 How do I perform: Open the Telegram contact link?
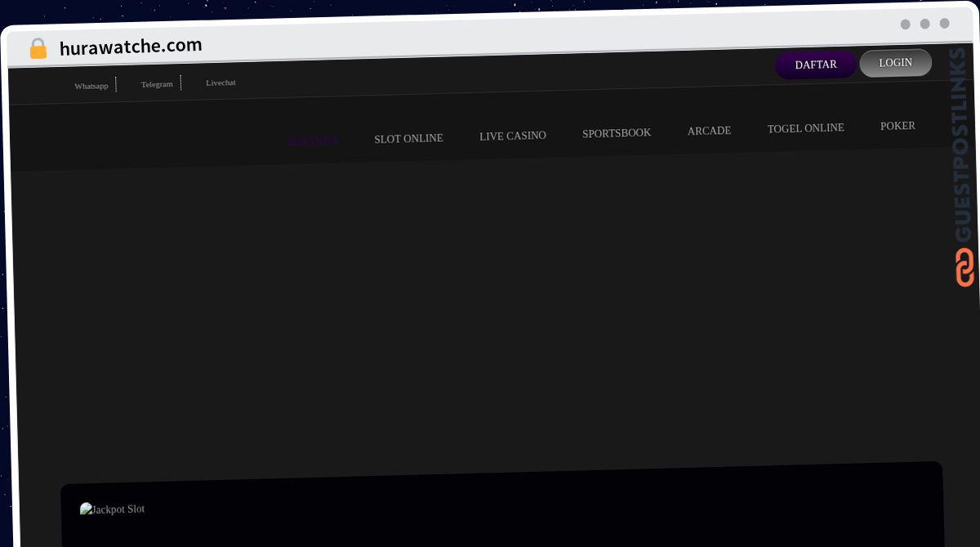157,84
